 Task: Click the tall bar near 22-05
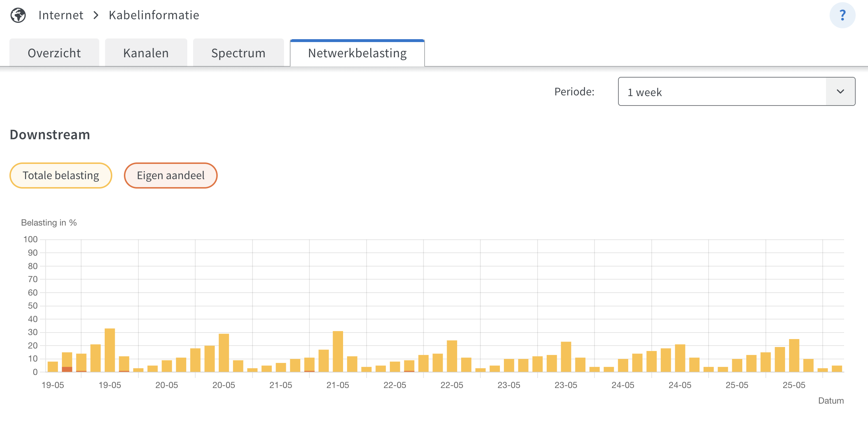[x=452, y=356]
